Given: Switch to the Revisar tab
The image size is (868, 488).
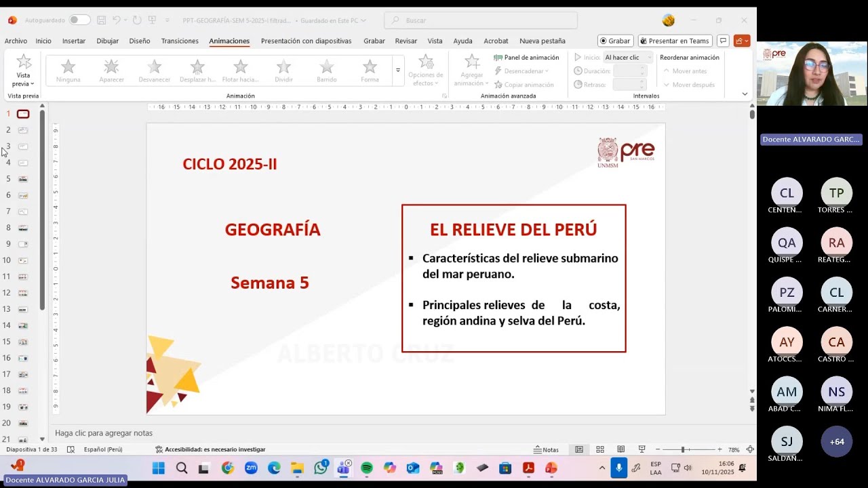Looking at the screenshot, I should (x=406, y=41).
